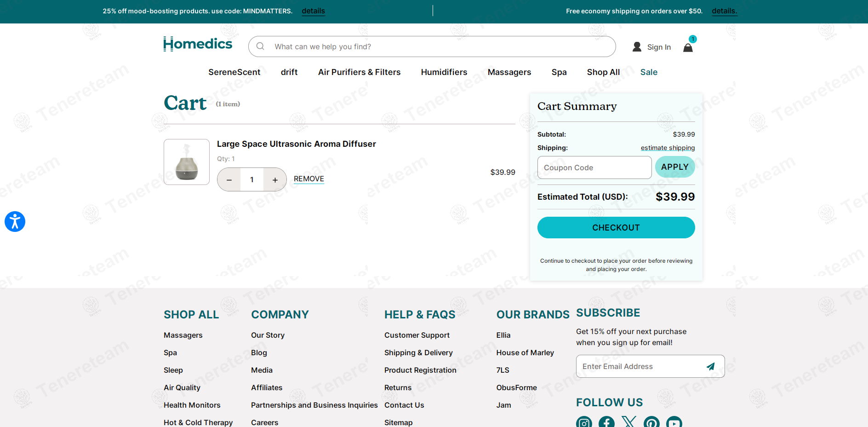Open the Sale nav link

(x=649, y=72)
